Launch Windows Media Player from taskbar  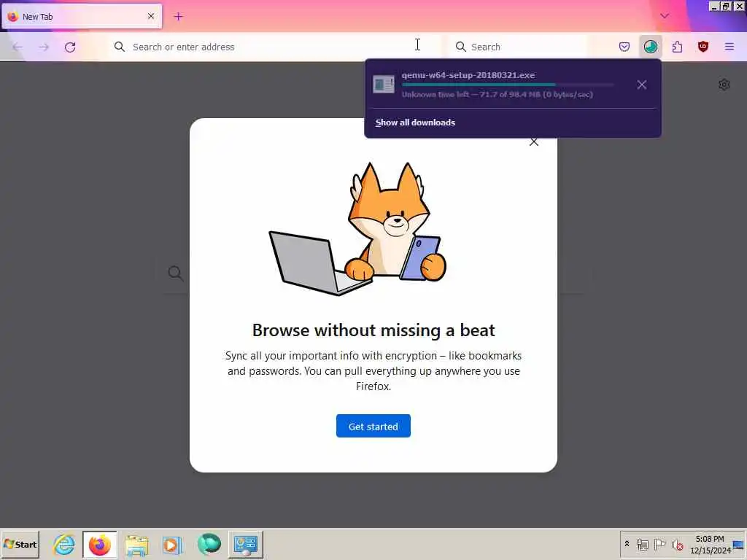pos(172,544)
